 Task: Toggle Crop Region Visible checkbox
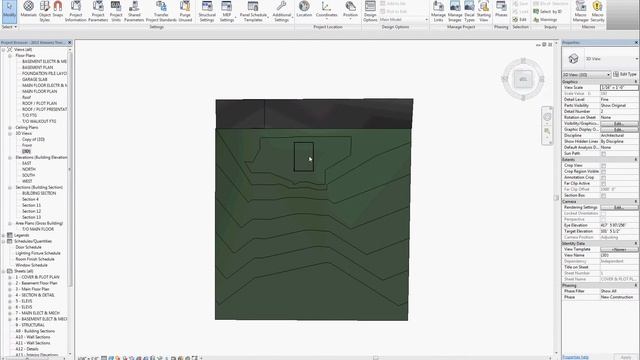tap(603, 171)
